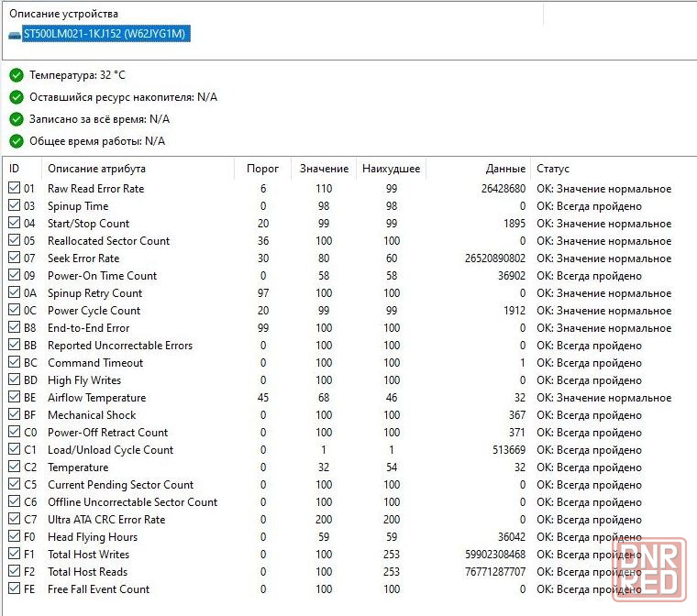Uncheck attribute C7 Ultra ATA CRC Error Rate
Screen dimensions: 697x616
coord(15,519)
